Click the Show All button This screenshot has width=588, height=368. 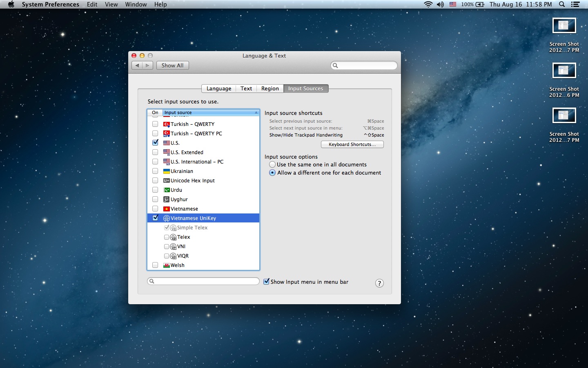[x=172, y=65]
